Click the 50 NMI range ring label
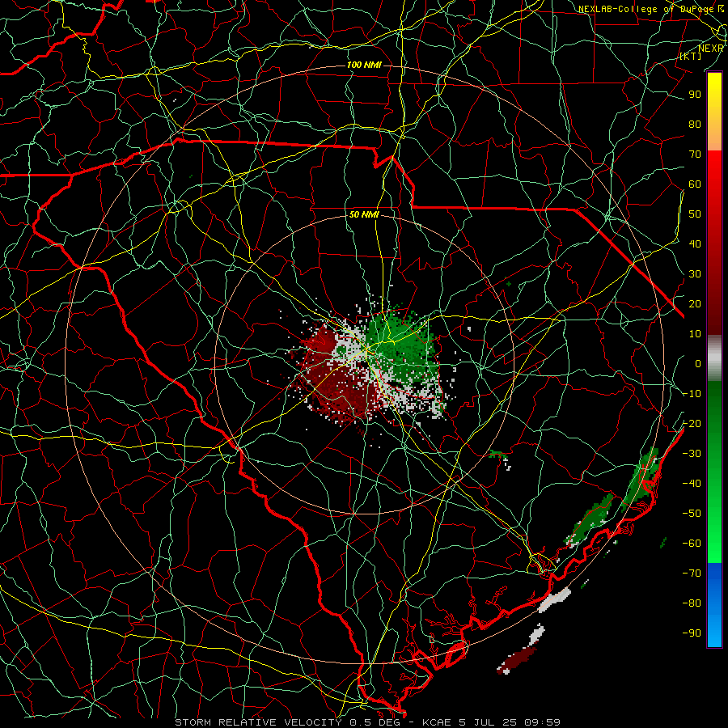 [364, 215]
